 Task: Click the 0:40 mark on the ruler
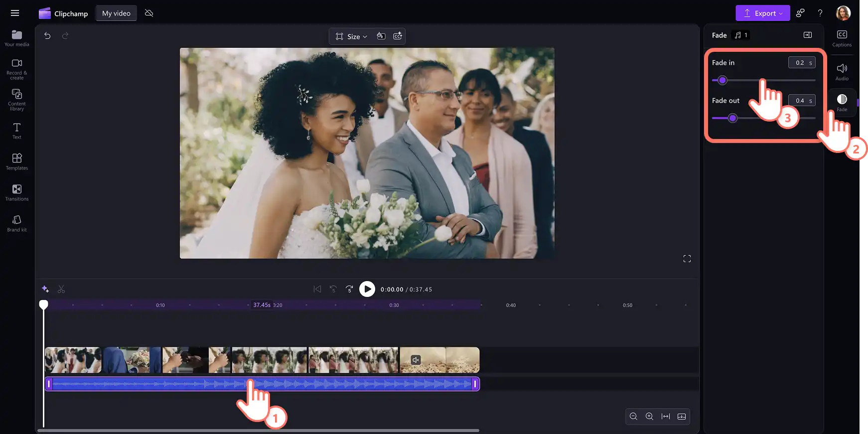[511, 305]
